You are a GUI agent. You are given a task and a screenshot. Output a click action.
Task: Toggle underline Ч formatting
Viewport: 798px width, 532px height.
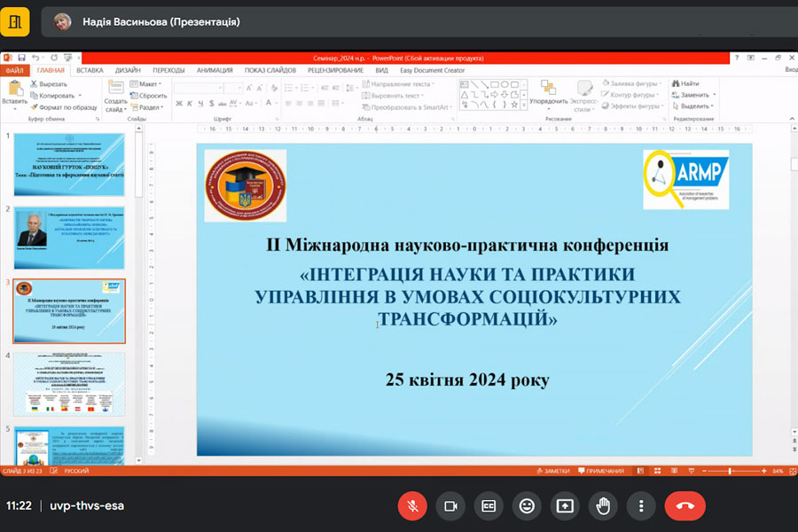(200, 104)
